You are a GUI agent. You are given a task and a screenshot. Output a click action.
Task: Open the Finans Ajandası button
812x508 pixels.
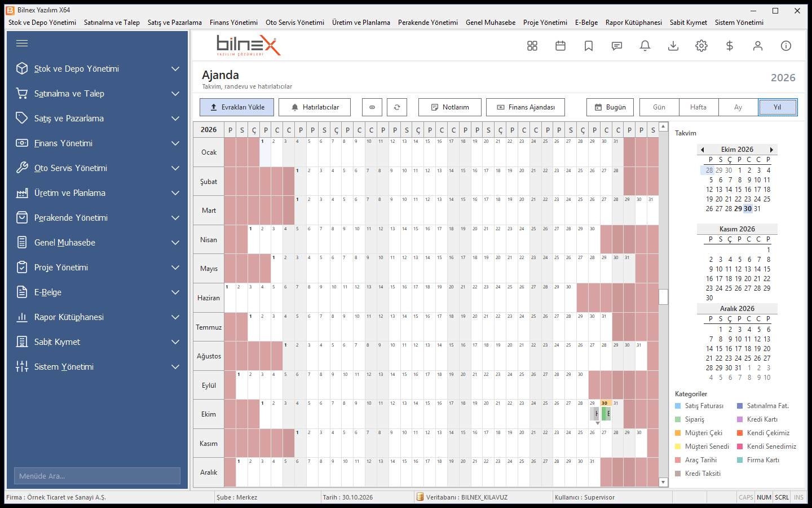[x=526, y=107]
